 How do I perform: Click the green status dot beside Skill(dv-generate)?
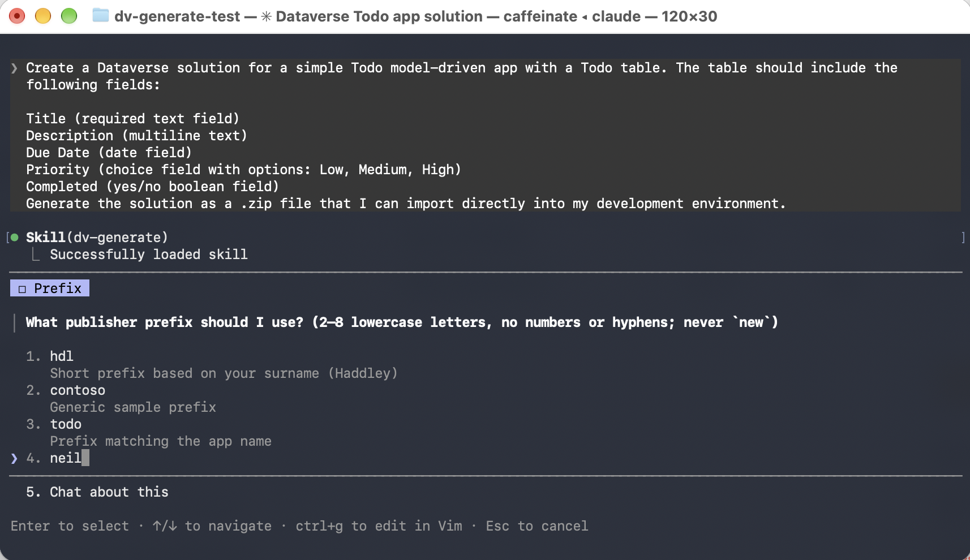click(x=15, y=238)
